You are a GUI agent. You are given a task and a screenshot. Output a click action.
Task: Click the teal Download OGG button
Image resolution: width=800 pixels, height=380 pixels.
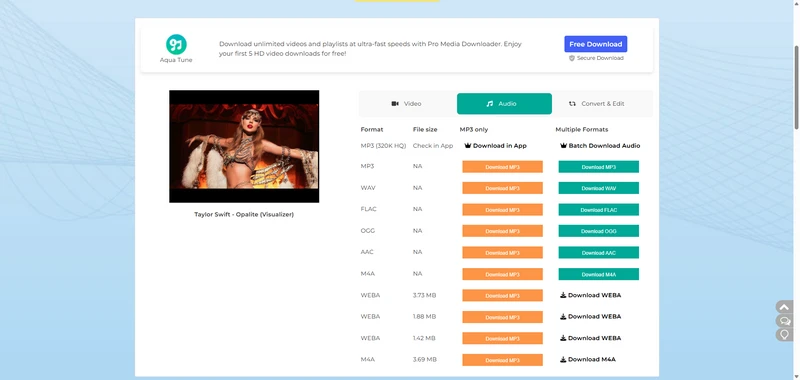[598, 231]
